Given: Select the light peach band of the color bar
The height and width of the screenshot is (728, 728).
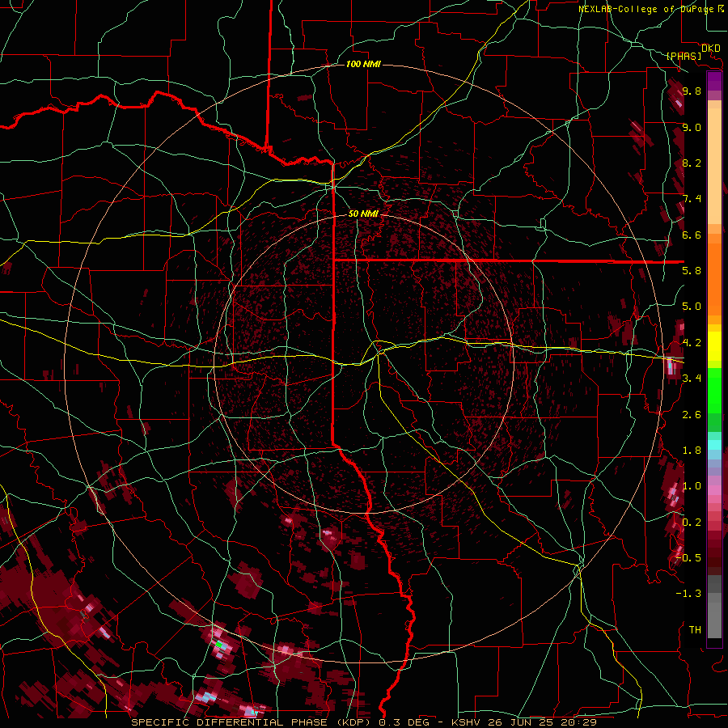Looking at the screenshot, I should [x=714, y=167].
